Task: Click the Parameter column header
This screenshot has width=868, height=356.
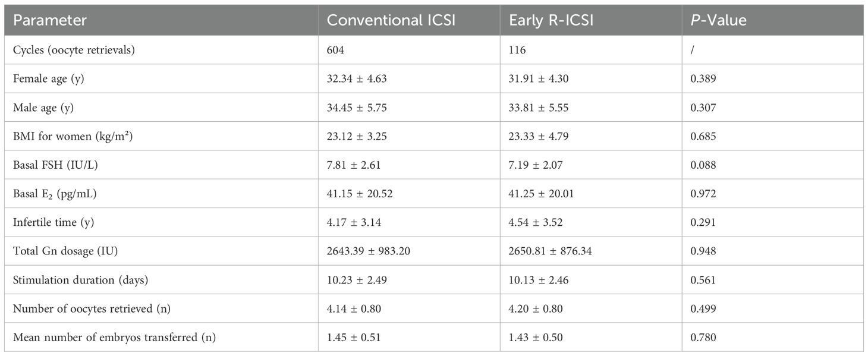Action: [x=50, y=20]
